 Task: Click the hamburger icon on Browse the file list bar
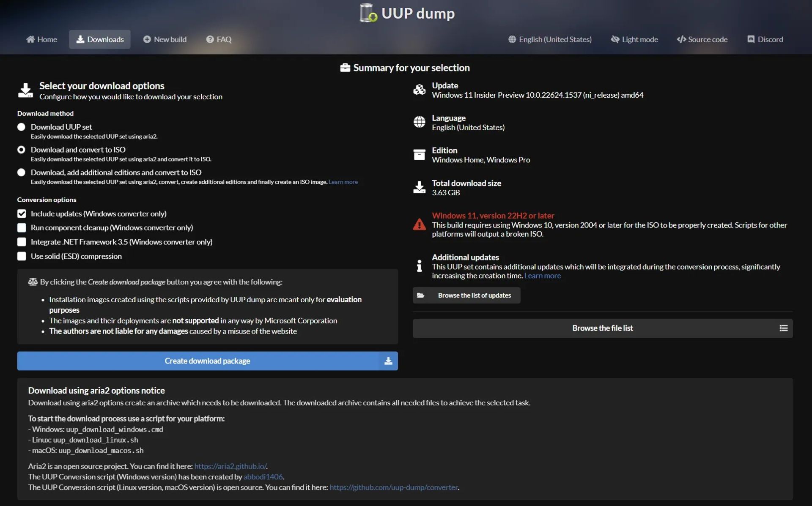tap(784, 328)
